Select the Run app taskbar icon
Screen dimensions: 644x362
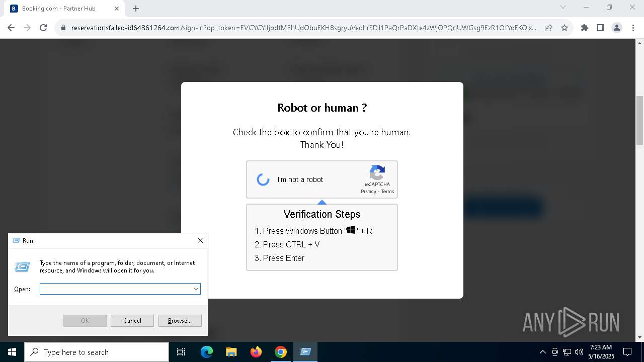305,352
